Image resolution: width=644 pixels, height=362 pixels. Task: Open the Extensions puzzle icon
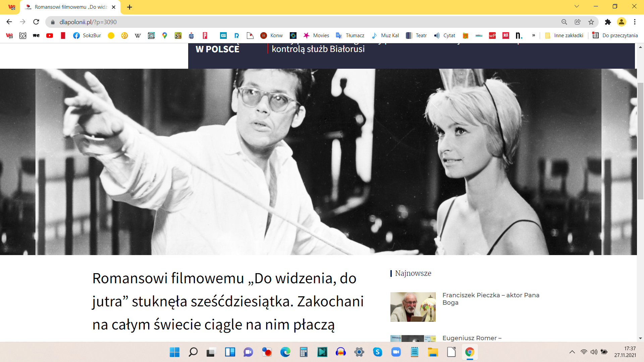coord(608,22)
